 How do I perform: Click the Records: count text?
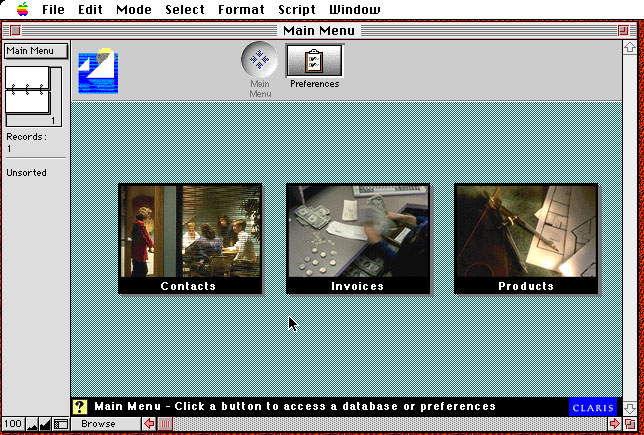tap(26, 143)
